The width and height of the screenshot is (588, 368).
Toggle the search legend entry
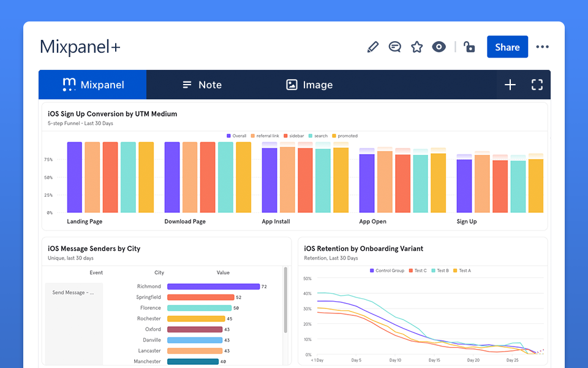318,136
